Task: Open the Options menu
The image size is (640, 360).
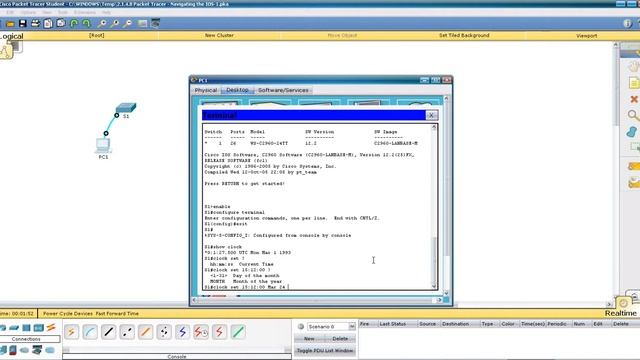Action: pyautogui.click(x=28, y=13)
